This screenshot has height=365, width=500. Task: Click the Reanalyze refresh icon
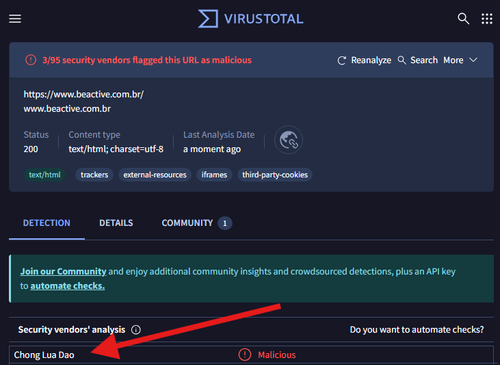coord(342,60)
